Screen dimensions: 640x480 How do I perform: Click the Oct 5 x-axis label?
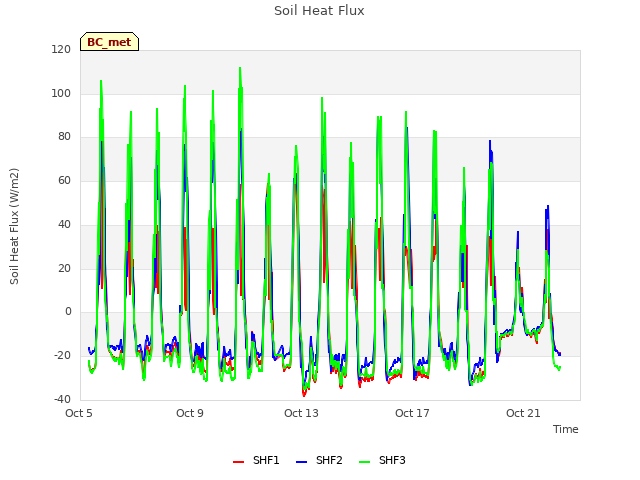(79, 413)
